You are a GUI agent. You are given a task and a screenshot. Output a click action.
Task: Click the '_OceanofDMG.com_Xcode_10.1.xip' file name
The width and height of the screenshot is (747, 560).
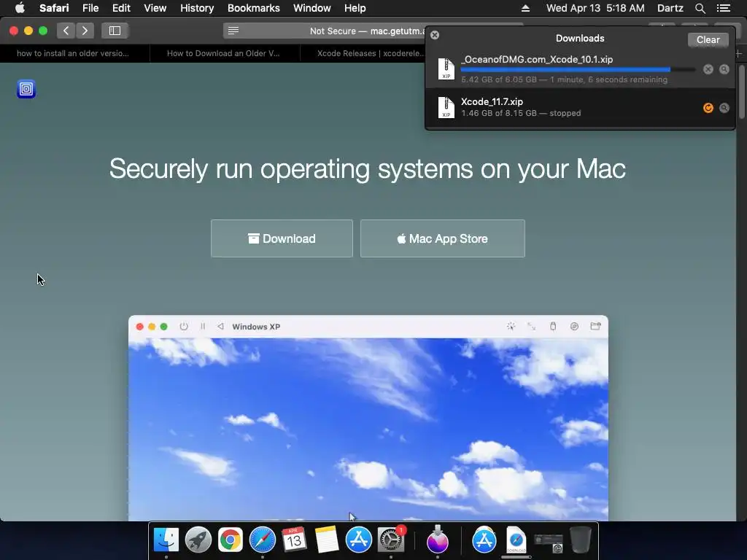537,60
